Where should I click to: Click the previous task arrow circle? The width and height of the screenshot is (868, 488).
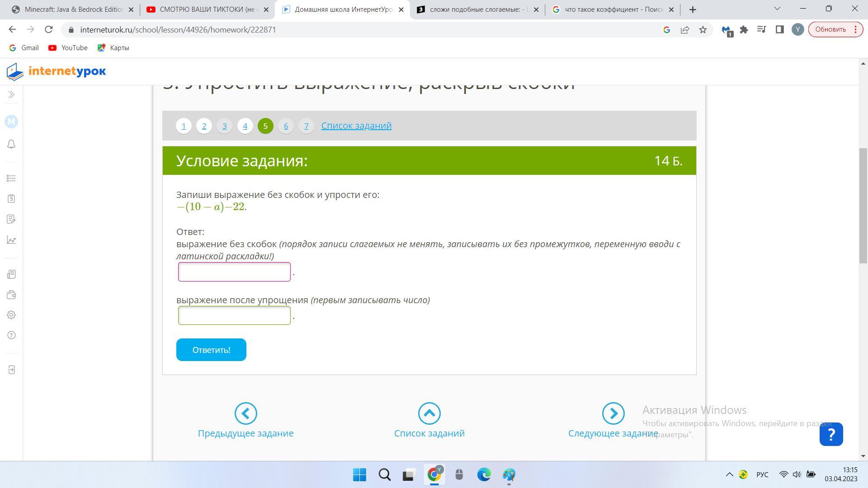click(x=245, y=413)
